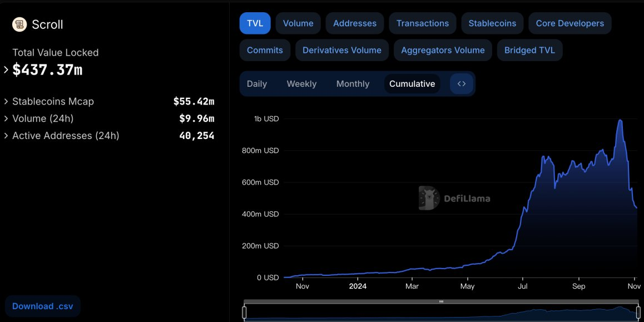Enable the Transactions chart metric
The width and height of the screenshot is (644, 322).
tap(423, 23)
